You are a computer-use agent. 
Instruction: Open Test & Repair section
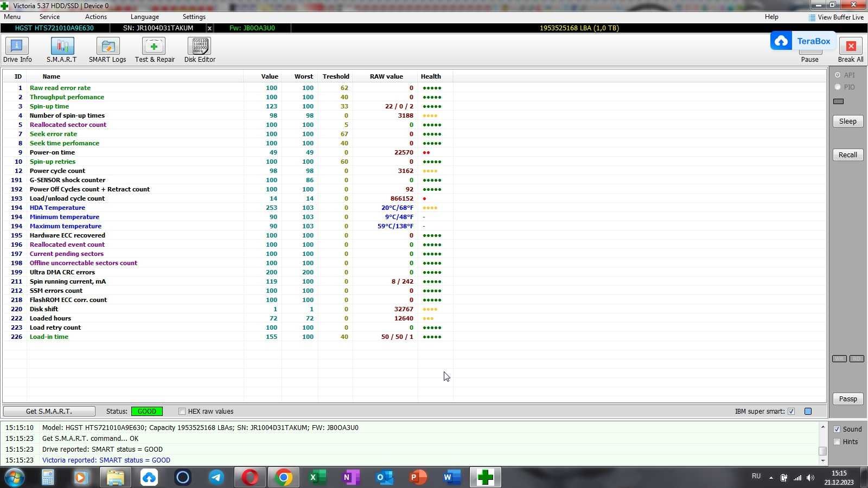pos(155,50)
